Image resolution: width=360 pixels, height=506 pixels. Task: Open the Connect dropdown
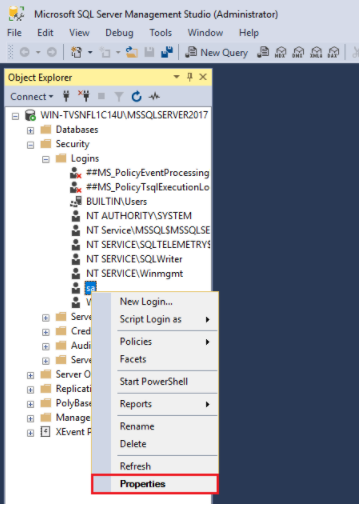(x=32, y=97)
